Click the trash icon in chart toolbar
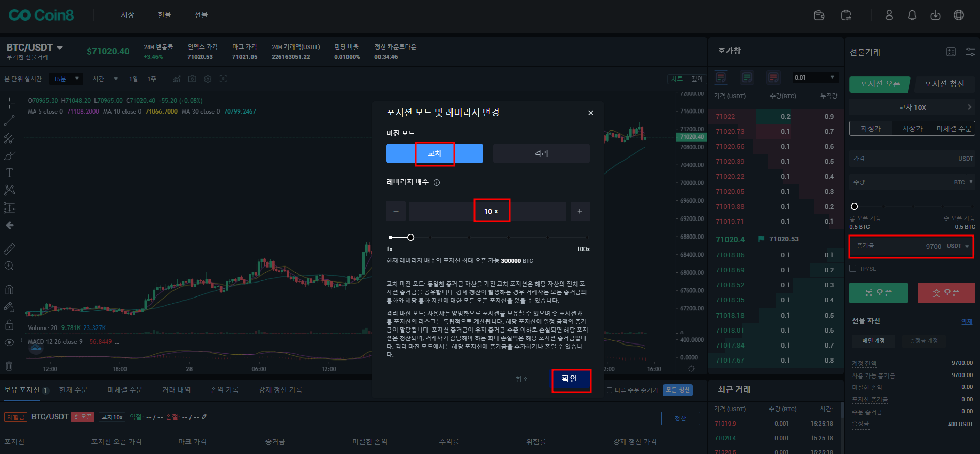 pyautogui.click(x=9, y=366)
